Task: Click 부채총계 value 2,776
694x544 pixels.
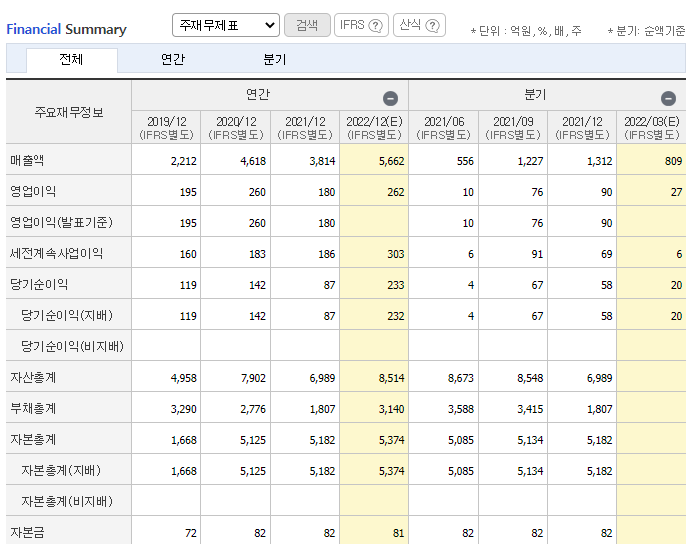Action: 253,409
